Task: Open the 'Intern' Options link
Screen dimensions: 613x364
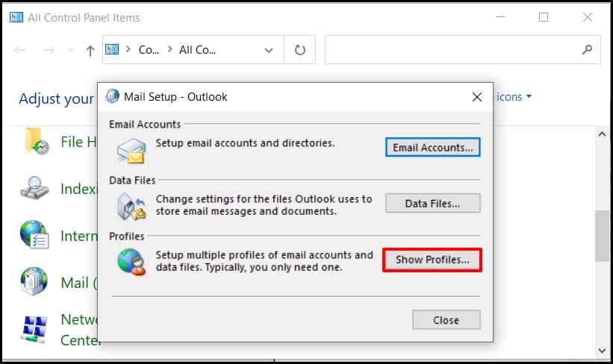Action: 78,236
